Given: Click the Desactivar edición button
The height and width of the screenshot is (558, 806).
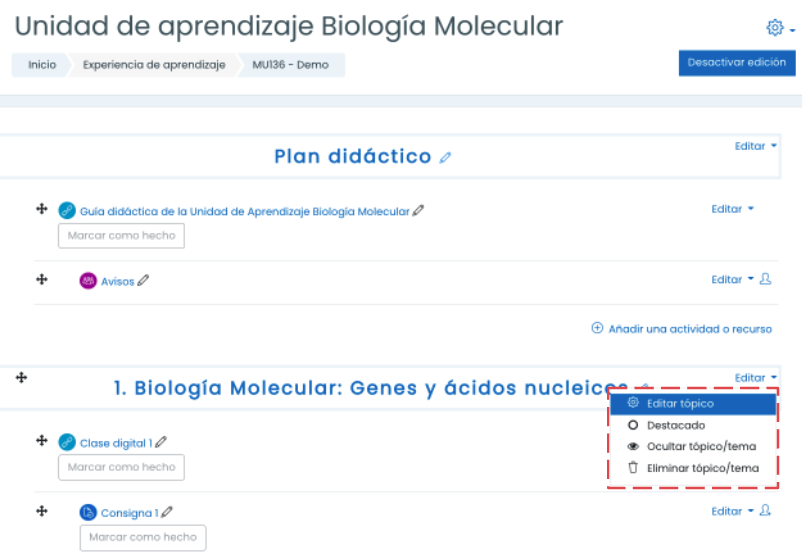Looking at the screenshot, I should [737, 63].
